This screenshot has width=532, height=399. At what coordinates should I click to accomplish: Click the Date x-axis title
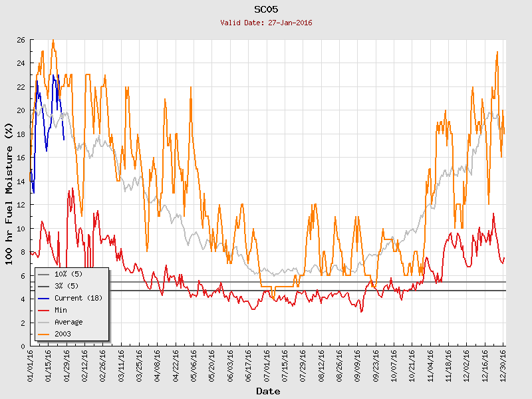tap(268, 392)
